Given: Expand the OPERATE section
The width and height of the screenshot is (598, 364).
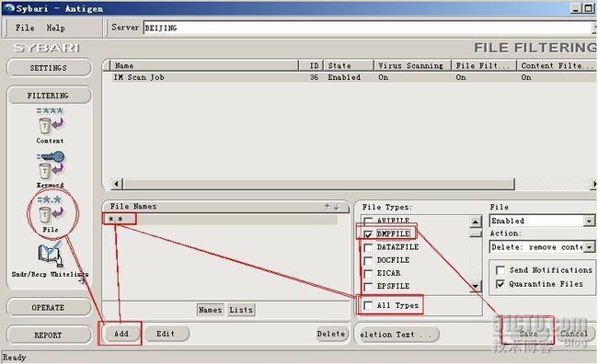Looking at the screenshot, I should (x=49, y=307).
